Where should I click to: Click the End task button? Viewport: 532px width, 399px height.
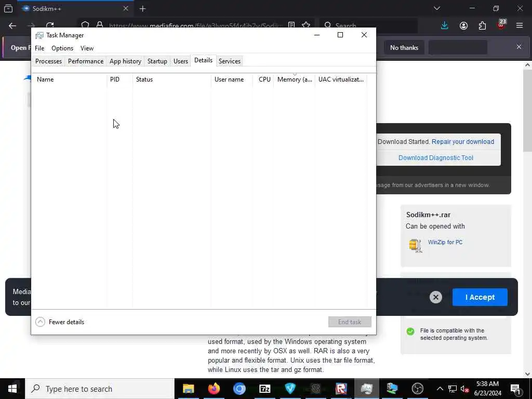[x=350, y=322]
